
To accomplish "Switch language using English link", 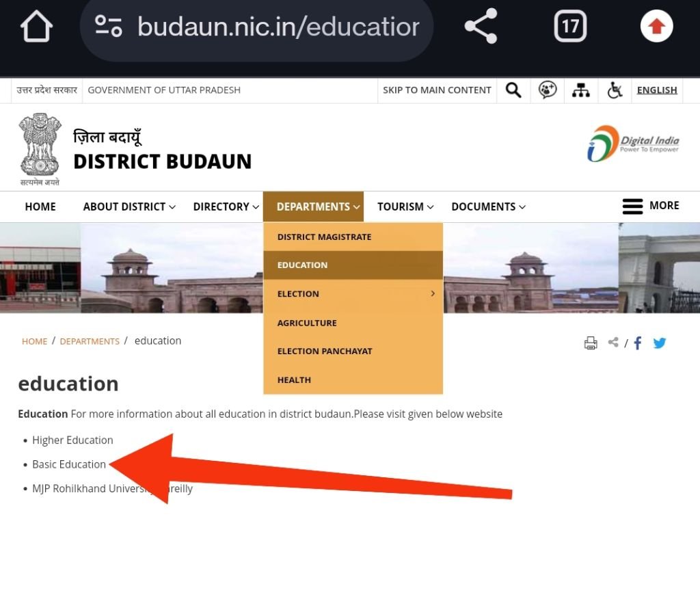I will coord(656,90).
